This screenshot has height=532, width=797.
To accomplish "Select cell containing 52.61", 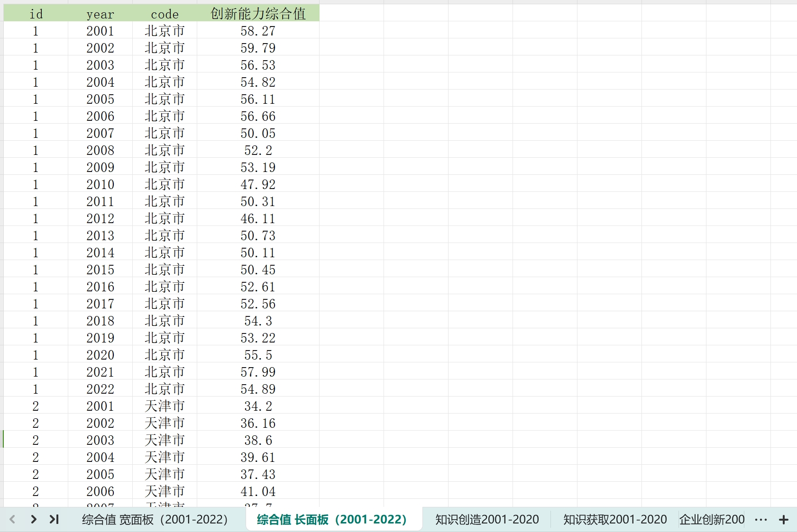I will point(258,287).
